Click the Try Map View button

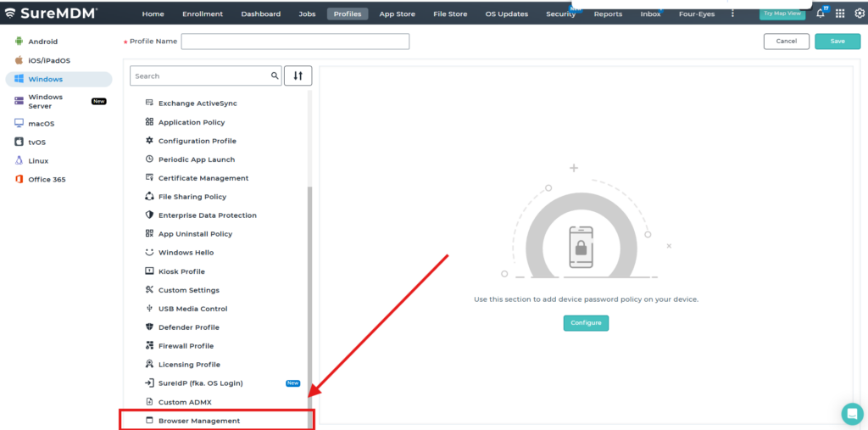(782, 14)
